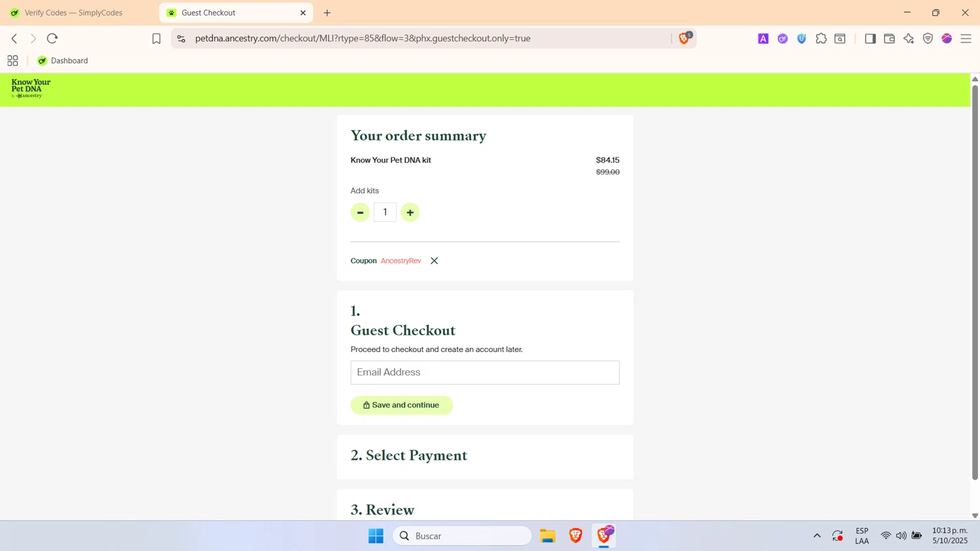Open the browser main hamburger menu

(966, 39)
